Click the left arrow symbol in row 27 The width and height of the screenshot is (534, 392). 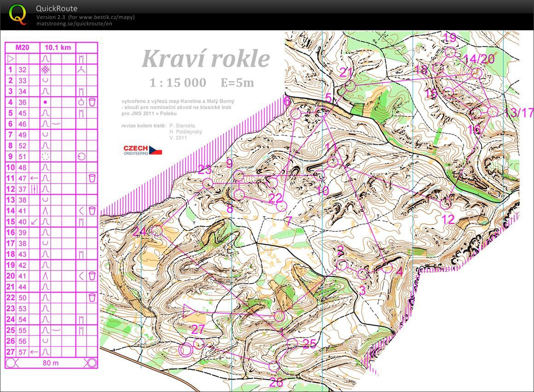pos(34,352)
